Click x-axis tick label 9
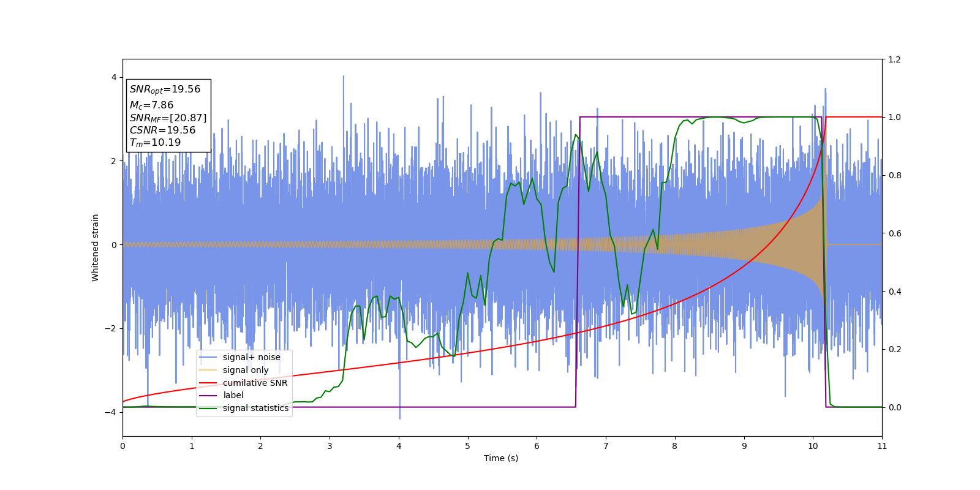Image resolution: width=980 pixels, height=490 pixels. [x=744, y=447]
